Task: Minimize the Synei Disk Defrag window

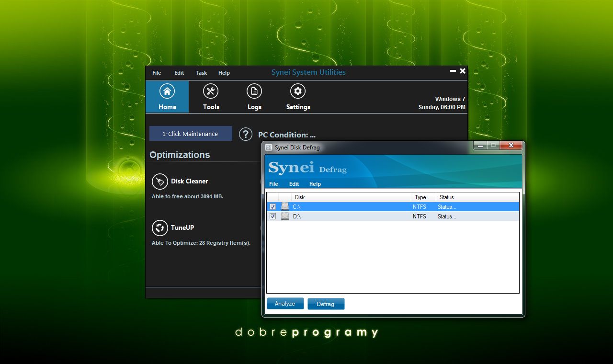Action: (x=480, y=145)
